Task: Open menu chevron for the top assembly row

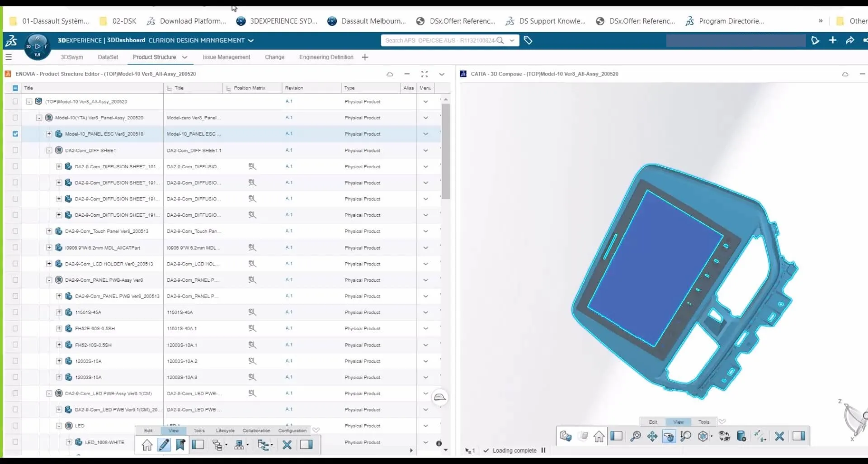Action: tap(425, 102)
